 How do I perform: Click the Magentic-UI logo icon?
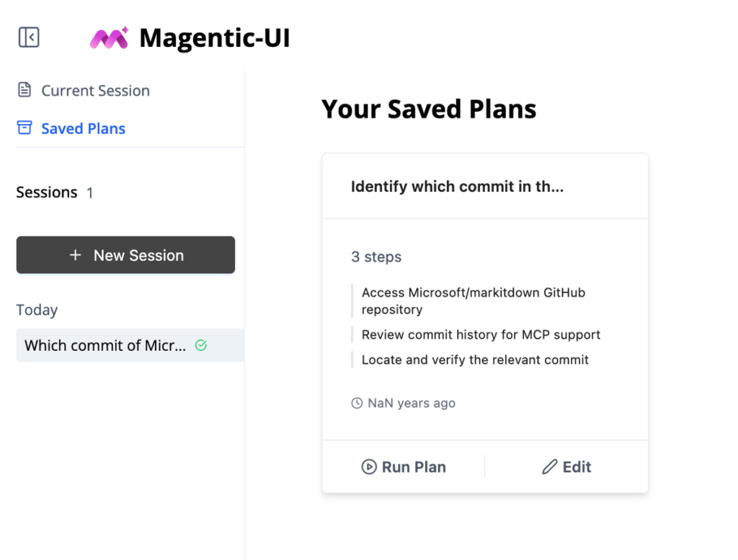pyautogui.click(x=107, y=37)
